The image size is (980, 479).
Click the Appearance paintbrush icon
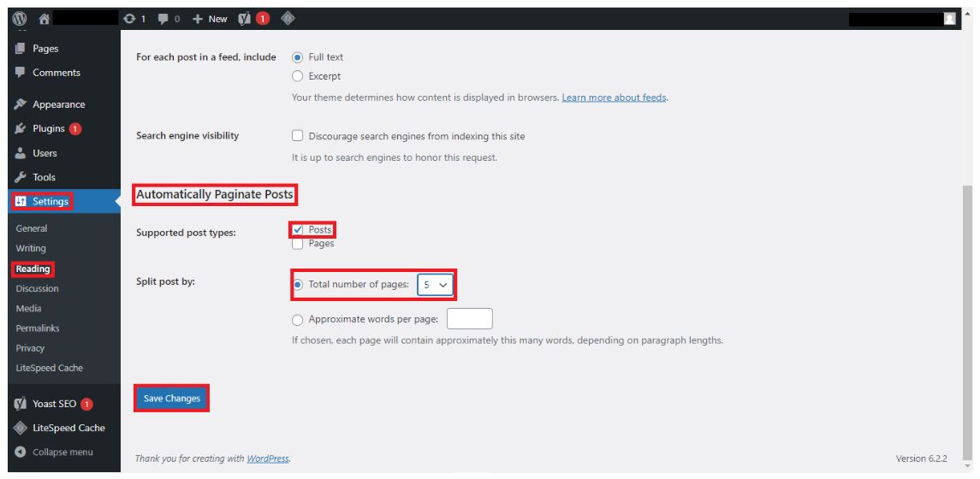[x=20, y=104]
